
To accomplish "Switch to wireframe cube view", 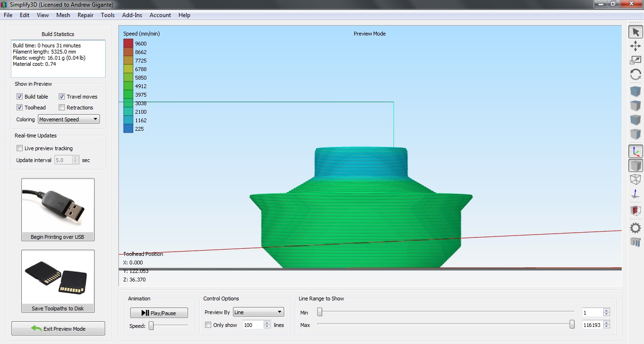I will click(635, 180).
